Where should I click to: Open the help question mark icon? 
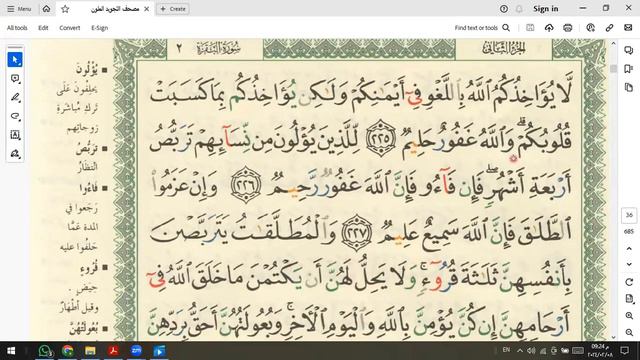(x=504, y=9)
